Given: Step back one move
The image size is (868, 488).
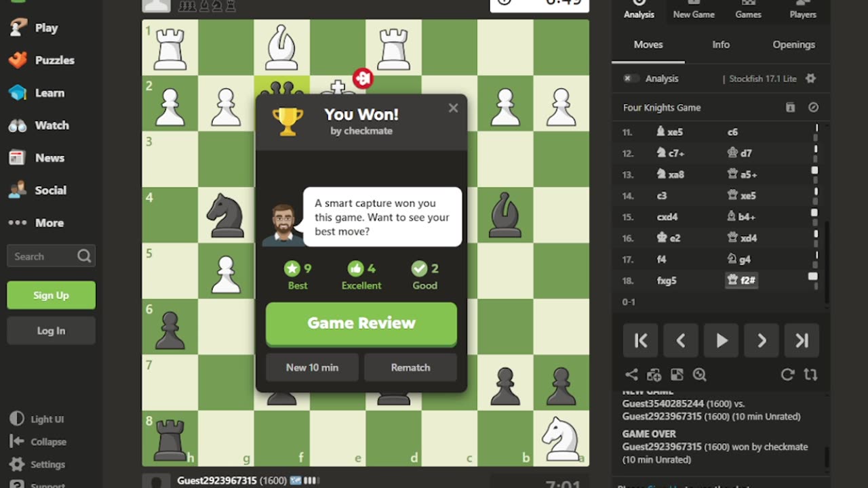Looking at the screenshot, I should (681, 340).
